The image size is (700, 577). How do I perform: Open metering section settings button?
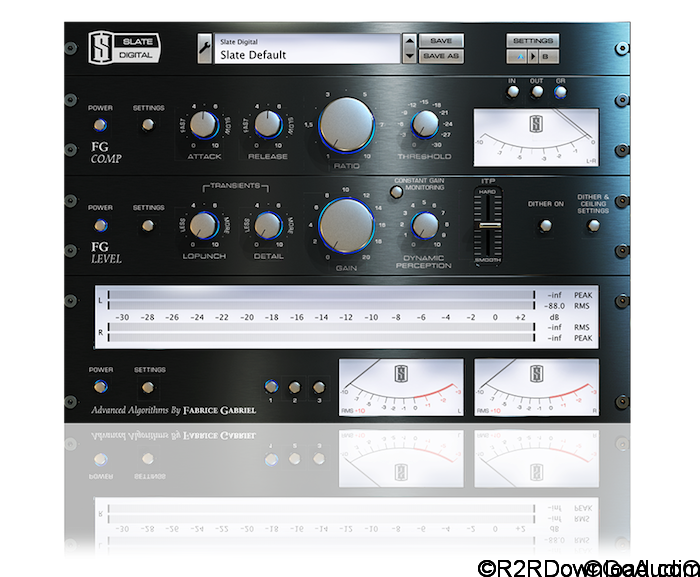(x=148, y=387)
